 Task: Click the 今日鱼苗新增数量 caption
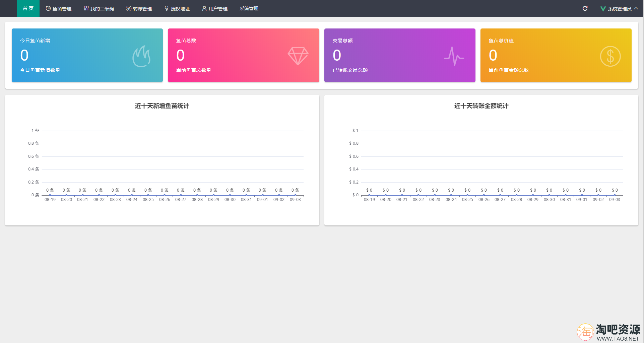40,70
